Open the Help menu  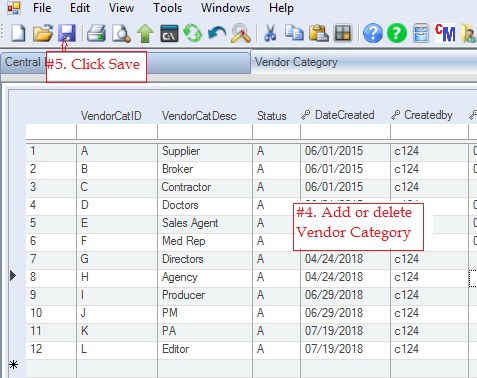[281, 8]
